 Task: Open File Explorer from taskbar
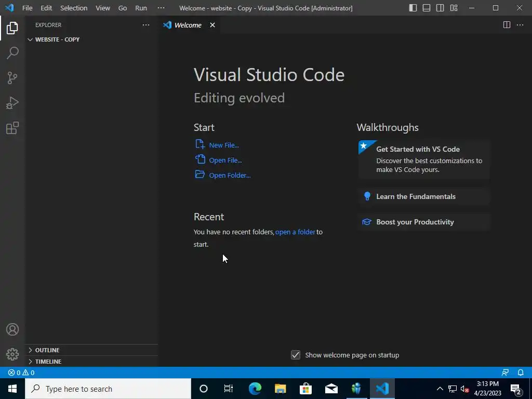[x=280, y=389]
